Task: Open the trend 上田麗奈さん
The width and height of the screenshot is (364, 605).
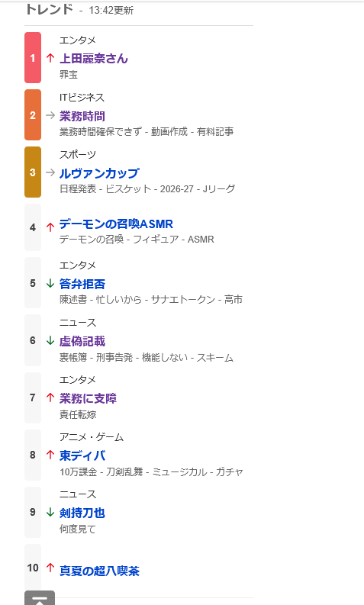Action: [x=93, y=59]
